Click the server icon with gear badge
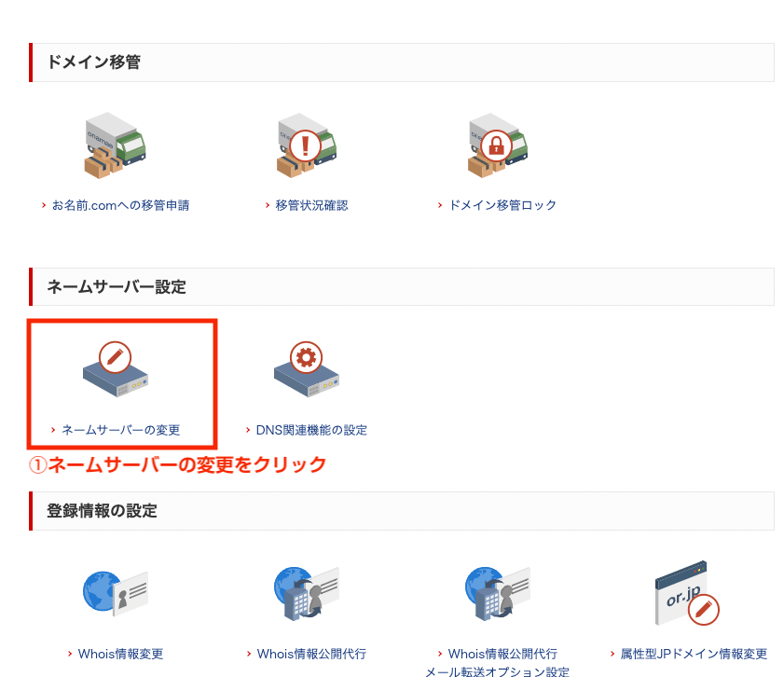 pos(307,370)
